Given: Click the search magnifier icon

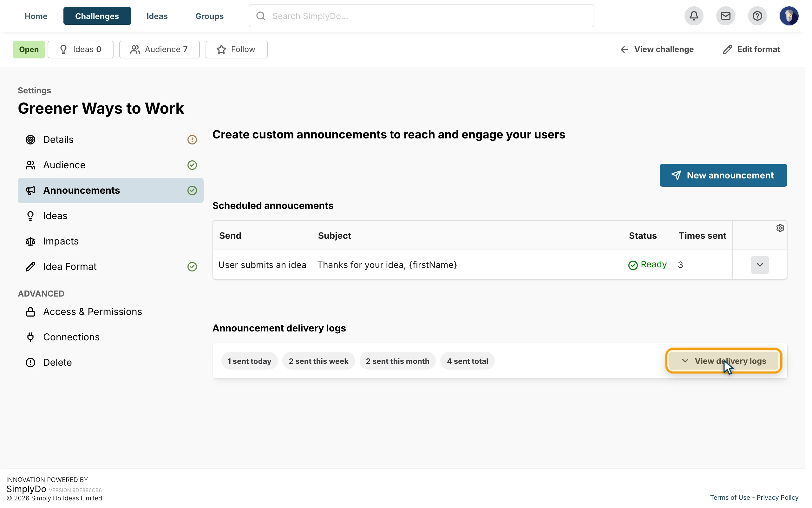Looking at the screenshot, I should pos(261,16).
